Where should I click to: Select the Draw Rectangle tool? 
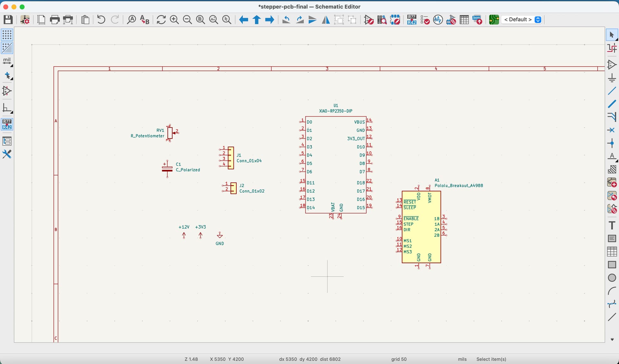point(612,265)
